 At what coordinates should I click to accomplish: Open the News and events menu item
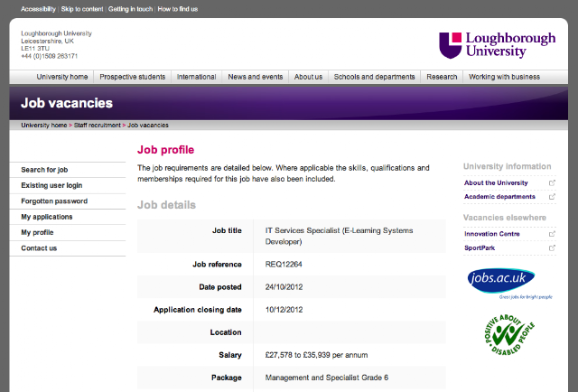tap(255, 77)
